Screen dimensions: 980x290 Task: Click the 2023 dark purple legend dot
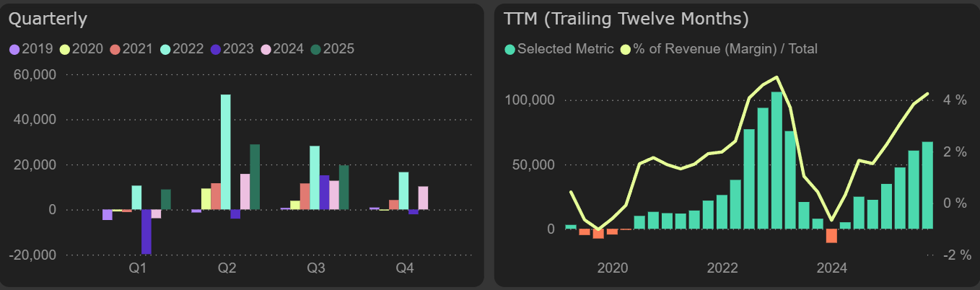click(x=215, y=49)
